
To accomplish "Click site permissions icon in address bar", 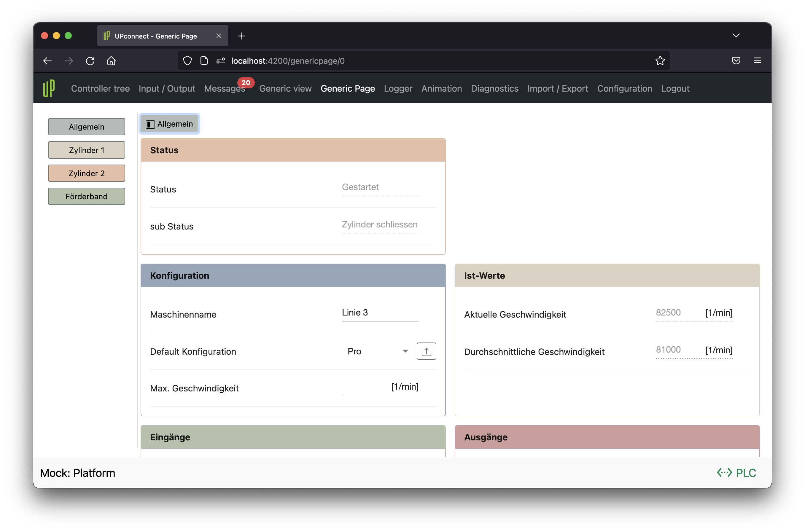I will pos(221,61).
